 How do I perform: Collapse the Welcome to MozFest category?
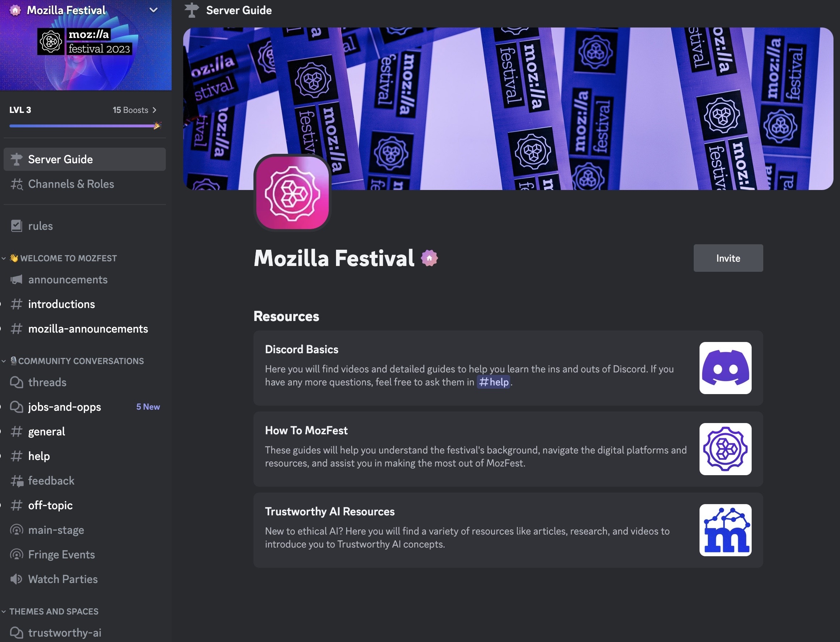pyautogui.click(x=4, y=258)
